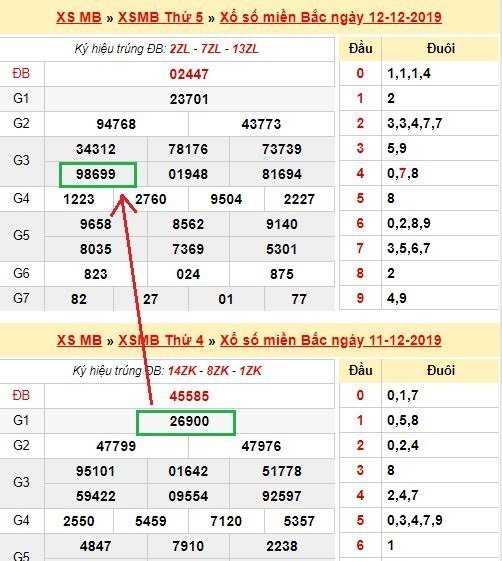
Task: Select G7 number 27
Action: (x=151, y=299)
